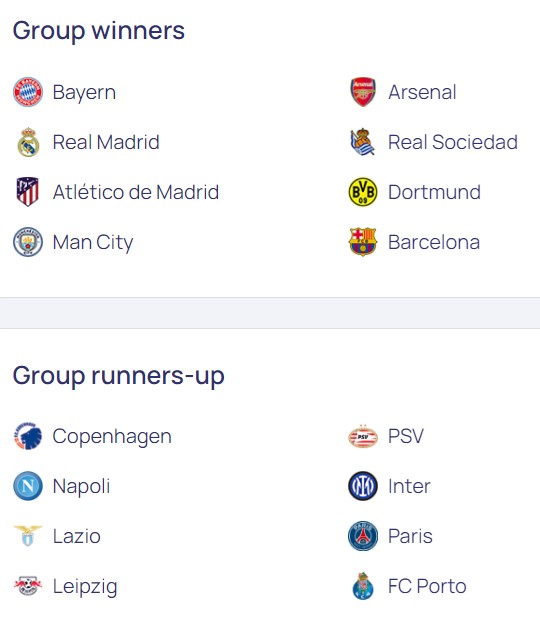Select the Atlético de Madrid badge icon
This screenshot has height=619, width=540.
click(28, 192)
